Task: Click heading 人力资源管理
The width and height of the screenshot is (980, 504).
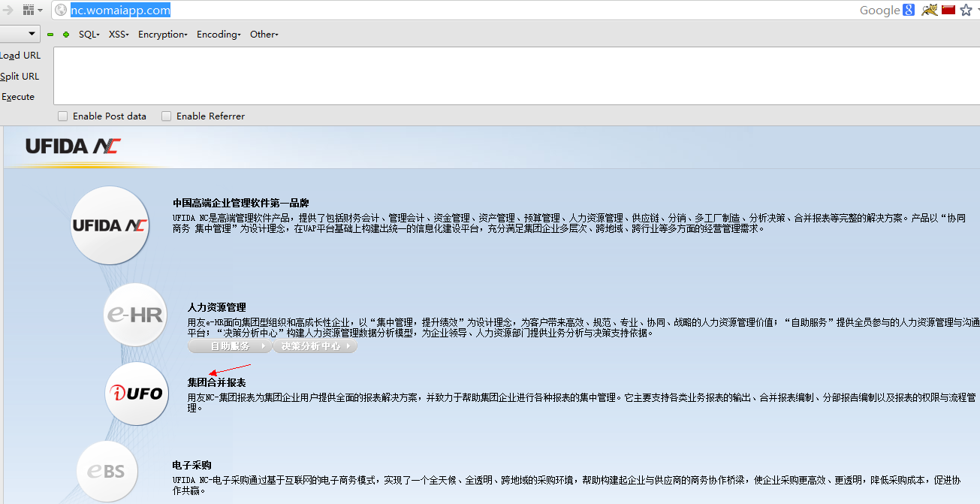Action: (x=217, y=307)
